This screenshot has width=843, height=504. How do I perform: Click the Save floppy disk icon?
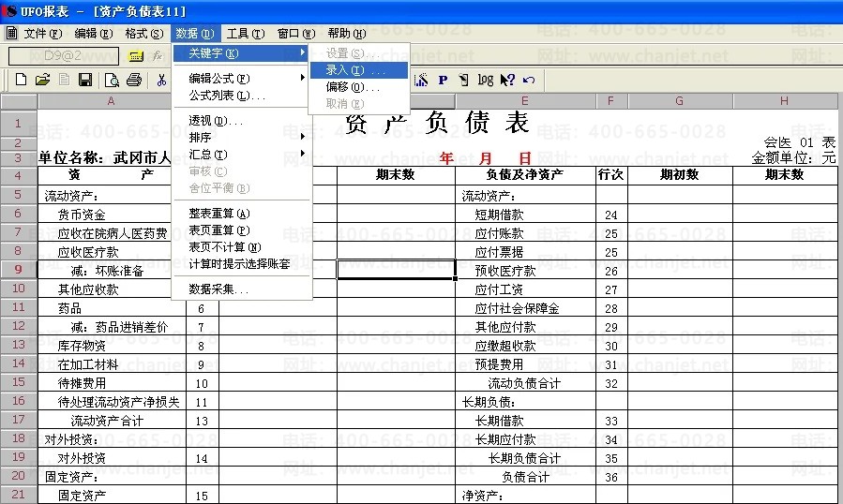point(85,80)
